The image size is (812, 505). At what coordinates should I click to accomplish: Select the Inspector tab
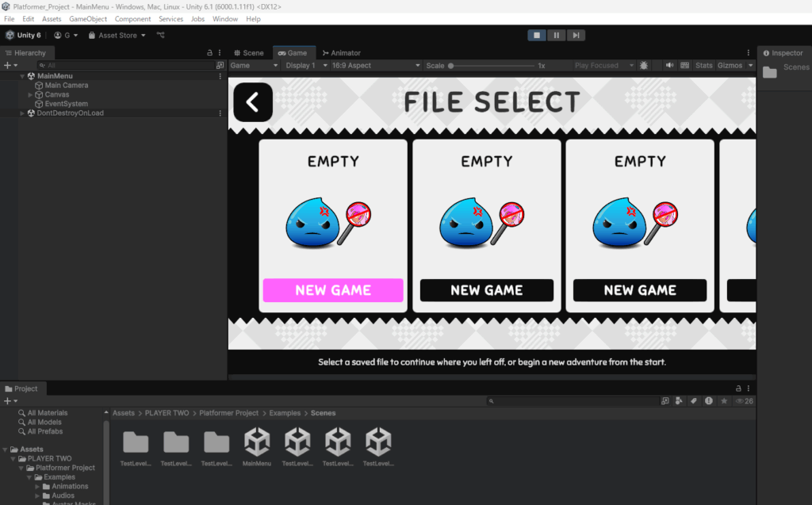pyautogui.click(x=783, y=53)
